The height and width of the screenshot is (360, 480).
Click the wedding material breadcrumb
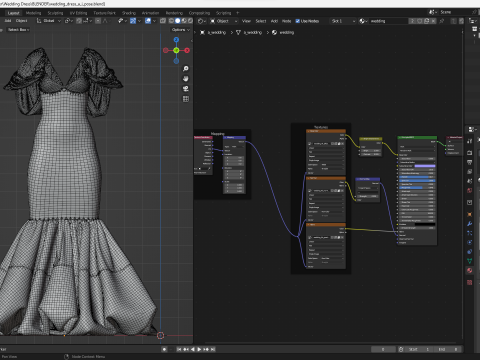coord(283,32)
